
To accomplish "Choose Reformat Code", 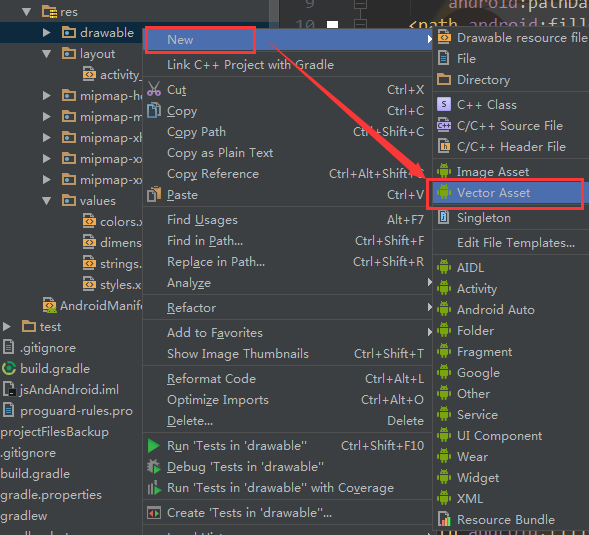I will tap(288, 379).
